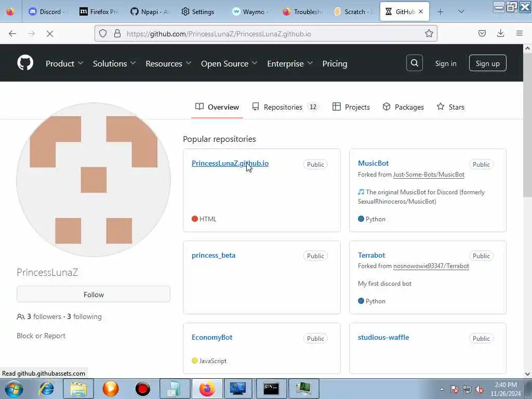Open the media player taskbar icon
This screenshot has height=399, width=532.
111,389
